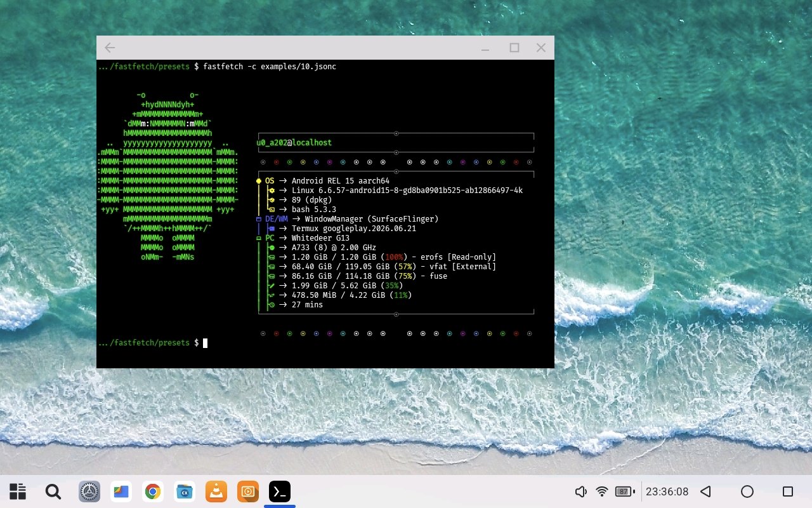Click the '27 mins' uptime line
The image size is (812, 508).
pos(307,305)
